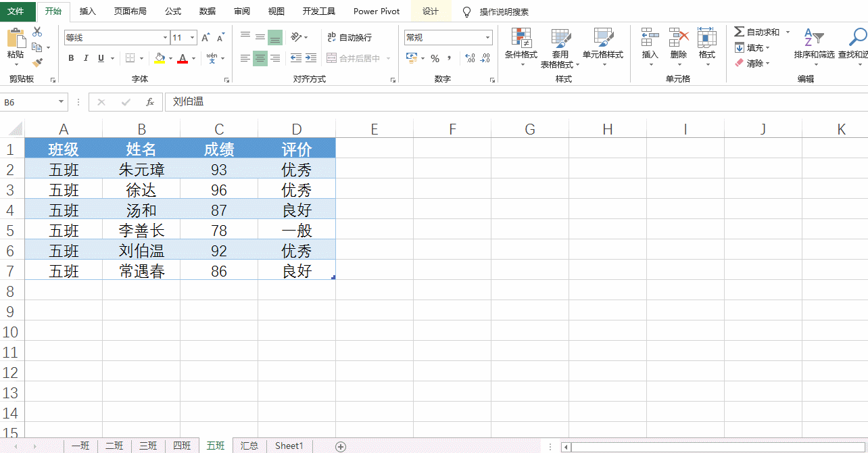
Task: Toggle italic formatting
Action: click(x=85, y=58)
